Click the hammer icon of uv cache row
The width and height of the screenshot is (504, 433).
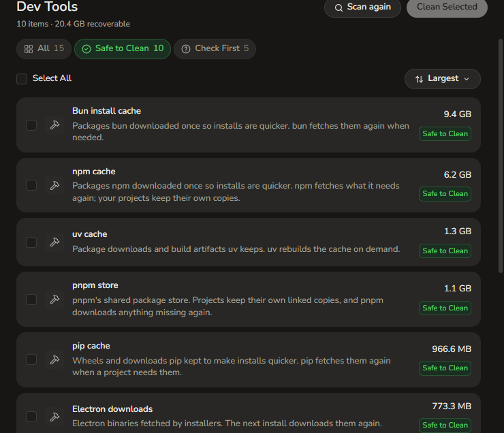click(x=54, y=242)
